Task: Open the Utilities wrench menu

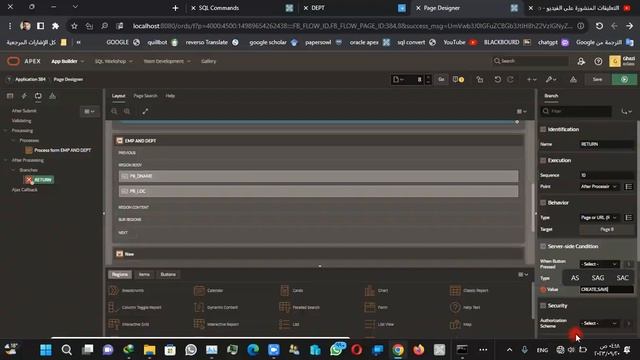Action: [x=551, y=80]
